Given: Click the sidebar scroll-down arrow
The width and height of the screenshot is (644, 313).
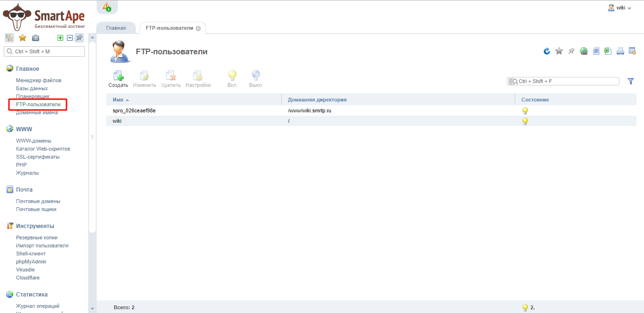Looking at the screenshot, I should click(x=92, y=308).
